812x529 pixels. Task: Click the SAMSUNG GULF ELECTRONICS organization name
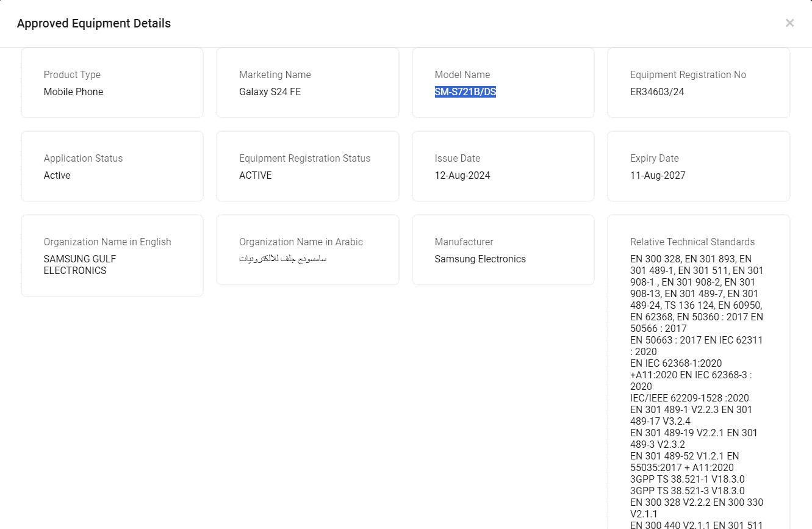[x=79, y=265]
